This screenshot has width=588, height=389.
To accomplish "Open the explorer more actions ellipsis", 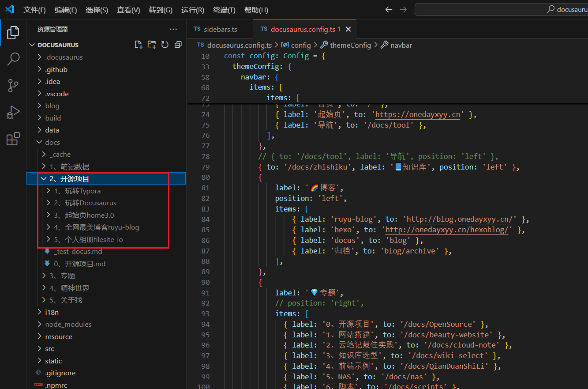I will click(x=173, y=29).
